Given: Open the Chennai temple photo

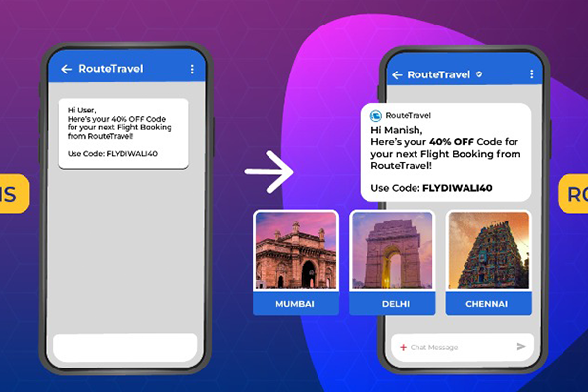Looking at the screenshot, I should point(489,250).
